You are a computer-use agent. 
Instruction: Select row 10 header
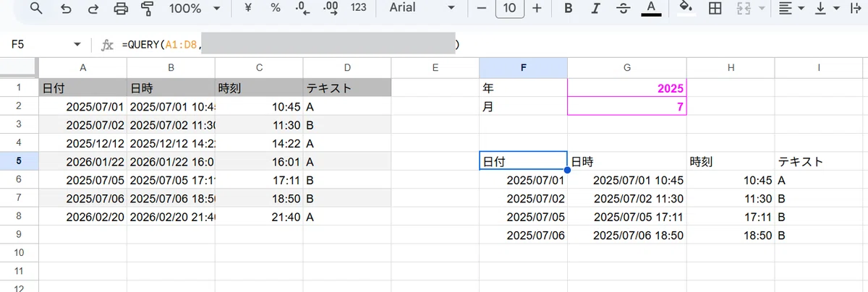[x=20, y=253]
